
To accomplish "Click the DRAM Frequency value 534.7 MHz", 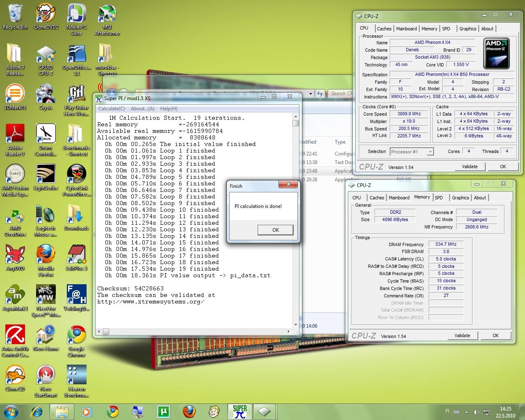I will click(x=446, y=244).
